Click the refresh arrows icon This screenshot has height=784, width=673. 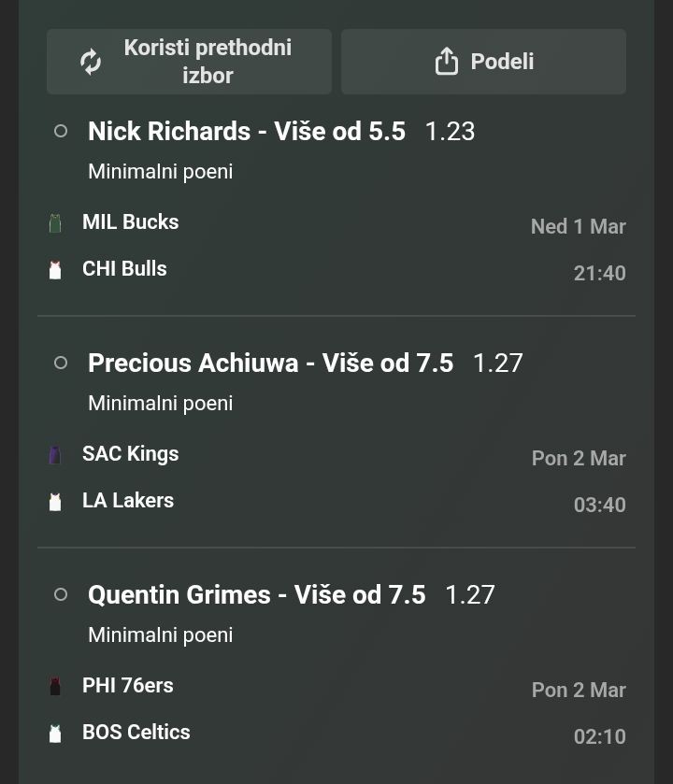tap(91, 62)
